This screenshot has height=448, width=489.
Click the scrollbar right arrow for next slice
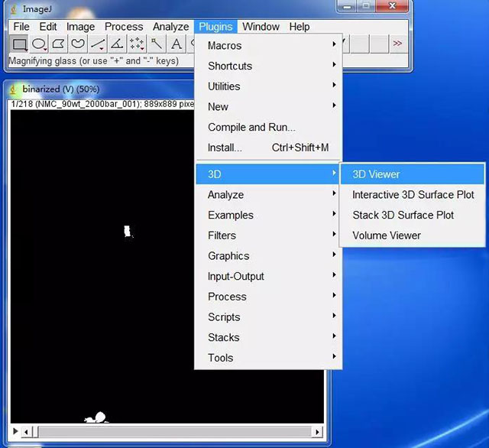(x=319, y=433)
